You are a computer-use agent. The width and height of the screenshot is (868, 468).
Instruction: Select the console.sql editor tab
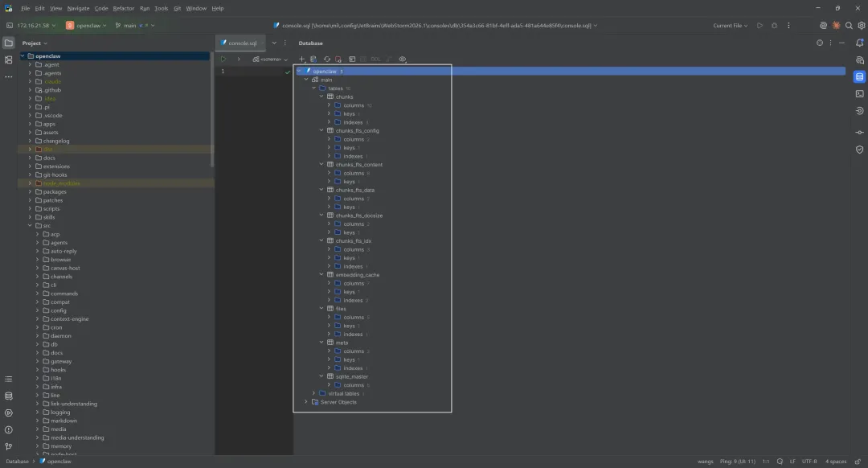coord(240,43)
